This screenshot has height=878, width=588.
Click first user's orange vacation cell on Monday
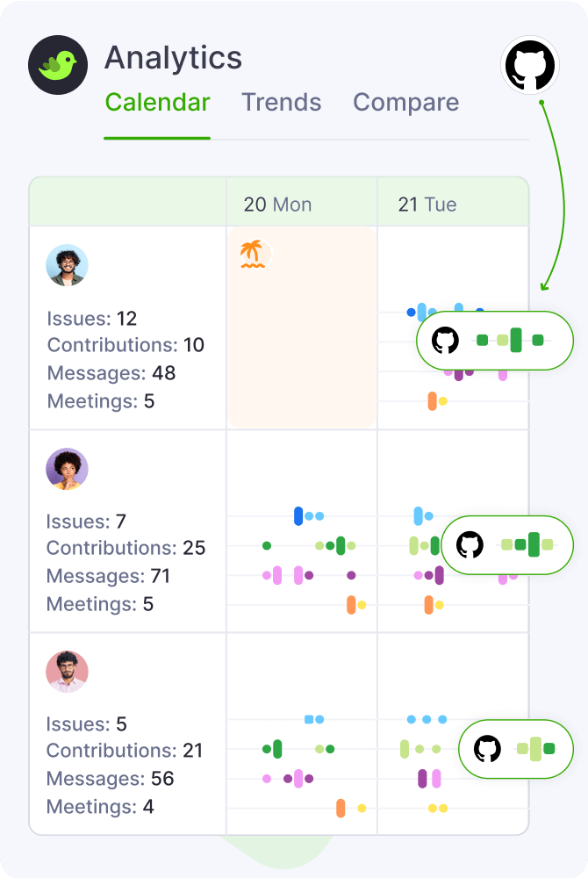pyautogui.click(x=302, y=351)
